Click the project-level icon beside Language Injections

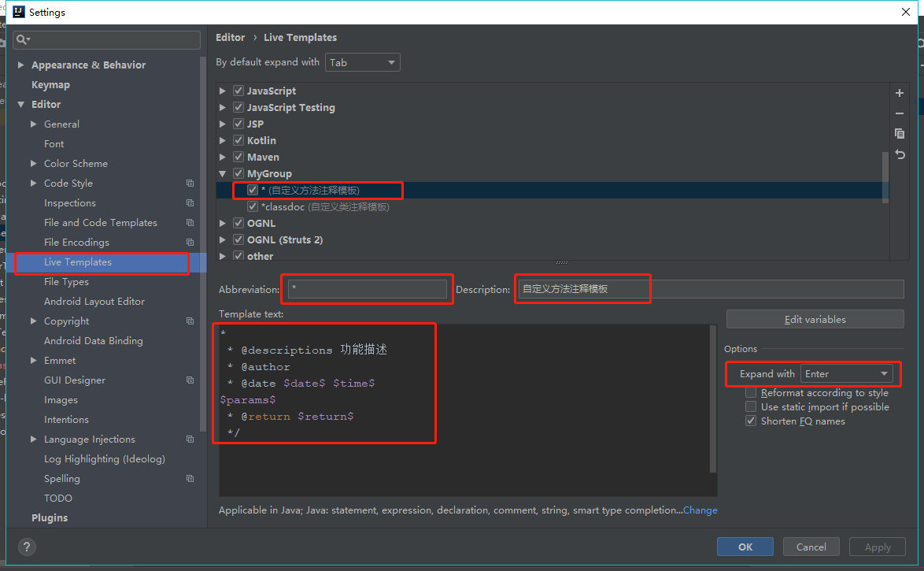point(190,439)
